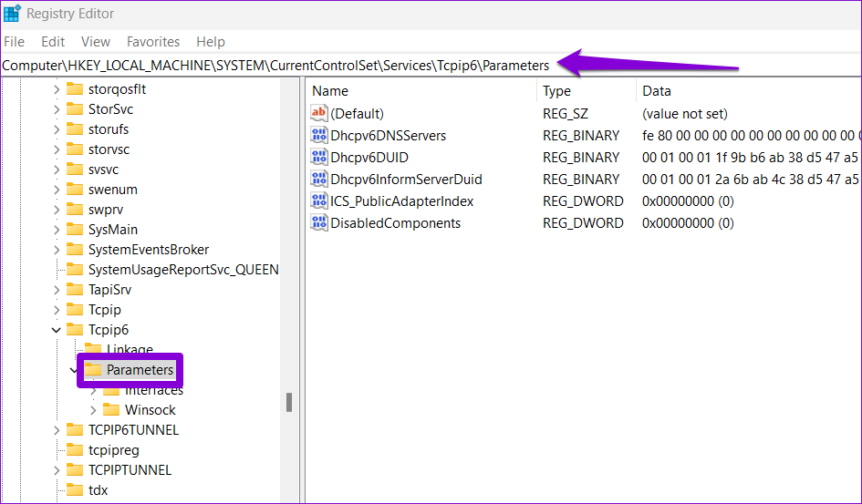This screenshot has width=862, height=504.
Task: Open the Edit menu
Action: 53,42
